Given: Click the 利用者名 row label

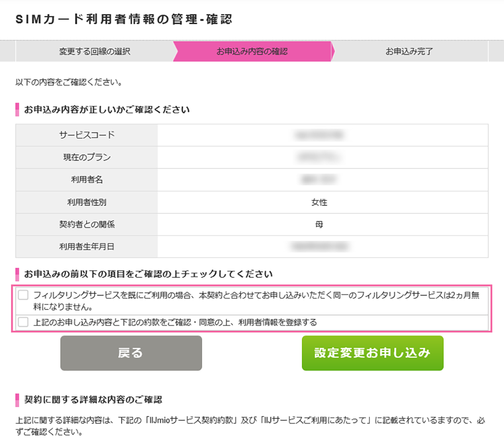Looking at the screenshot, I should pyautogui.click(x=87, y=180).
